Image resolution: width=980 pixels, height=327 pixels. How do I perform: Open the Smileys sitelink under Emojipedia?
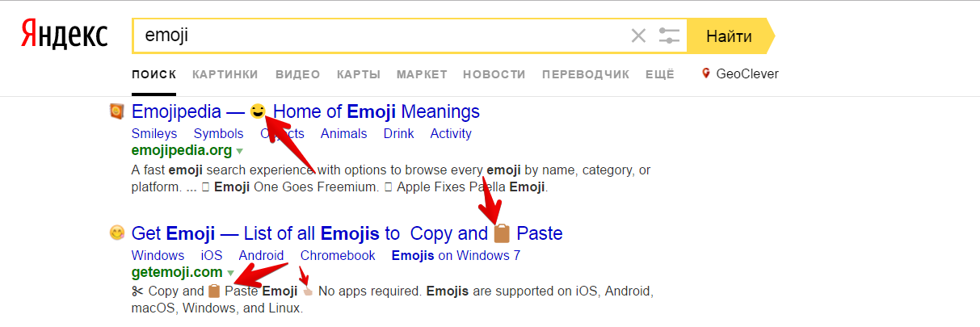point(154,133)
